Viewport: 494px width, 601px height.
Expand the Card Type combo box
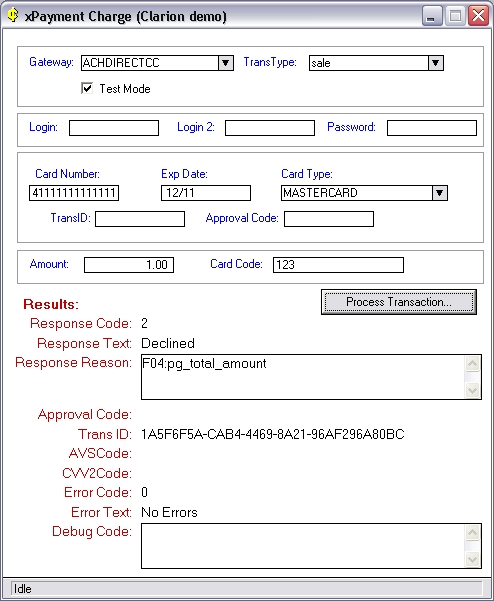440,193
